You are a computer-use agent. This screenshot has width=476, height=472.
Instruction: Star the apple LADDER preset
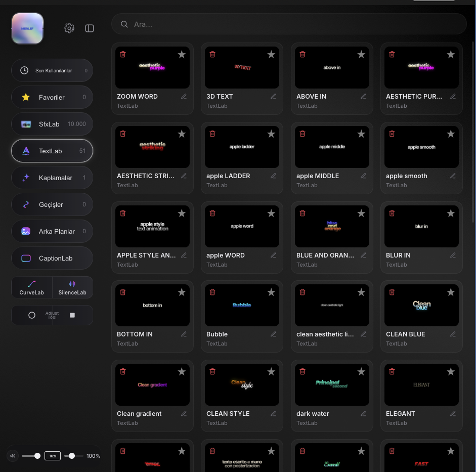point(271,134)
